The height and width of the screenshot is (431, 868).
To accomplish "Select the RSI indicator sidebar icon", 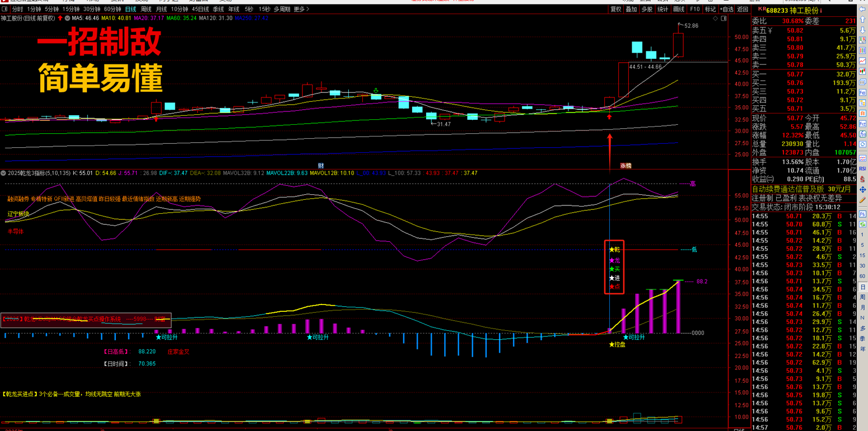I will coord(862,168).
